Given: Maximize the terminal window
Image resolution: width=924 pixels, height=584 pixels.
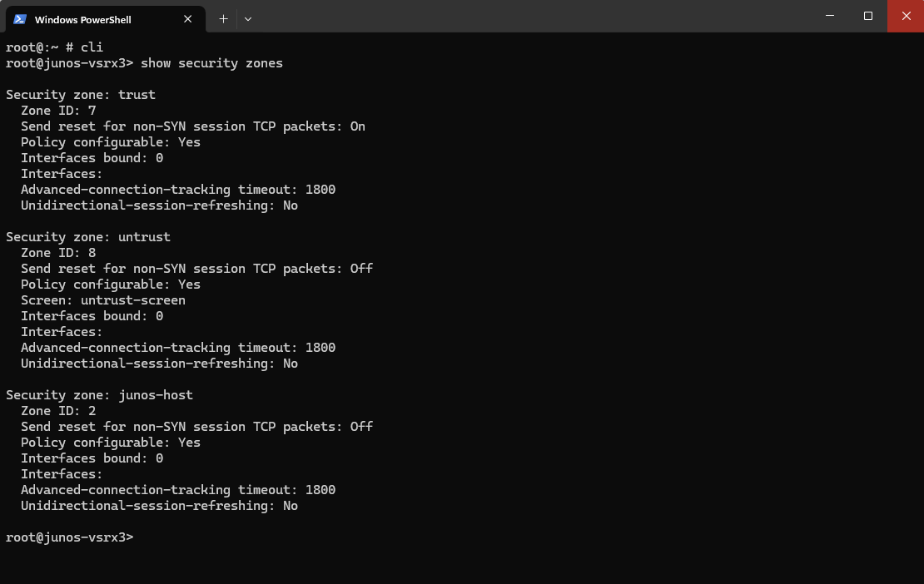Looking at the screenshot, I should [868, 16].
